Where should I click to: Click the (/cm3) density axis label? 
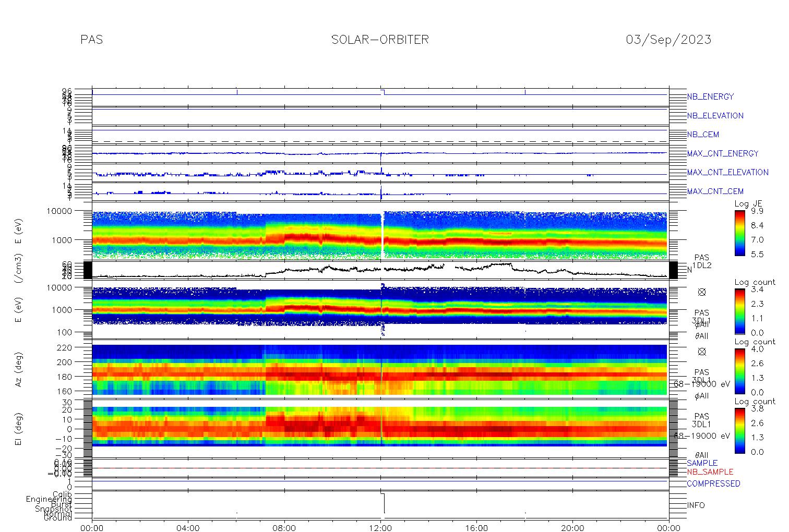tap(18, 269)
